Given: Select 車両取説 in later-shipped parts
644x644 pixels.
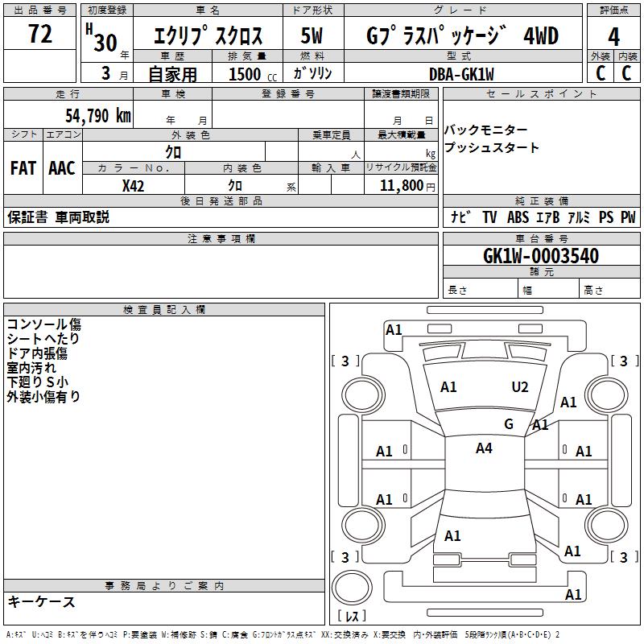Looking at the screenshot, I should (82, 217).
